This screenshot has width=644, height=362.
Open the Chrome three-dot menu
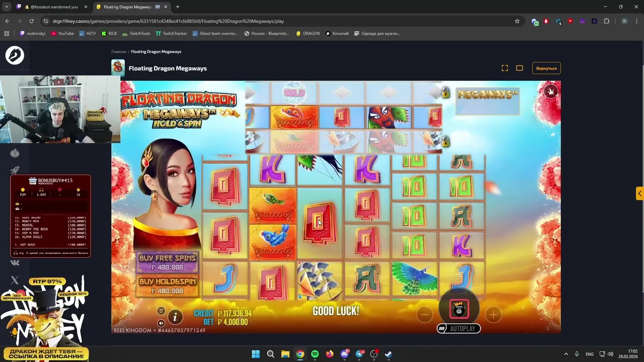pos(636,21)
